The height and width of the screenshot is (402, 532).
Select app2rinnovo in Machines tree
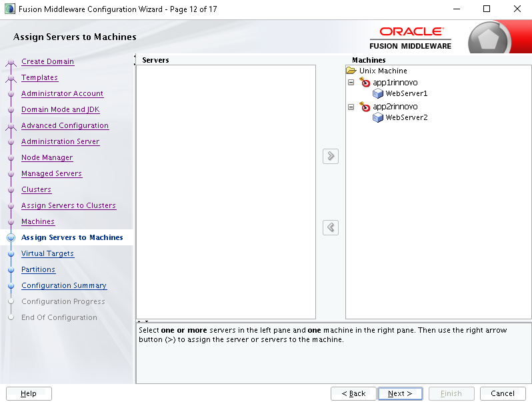395,107
